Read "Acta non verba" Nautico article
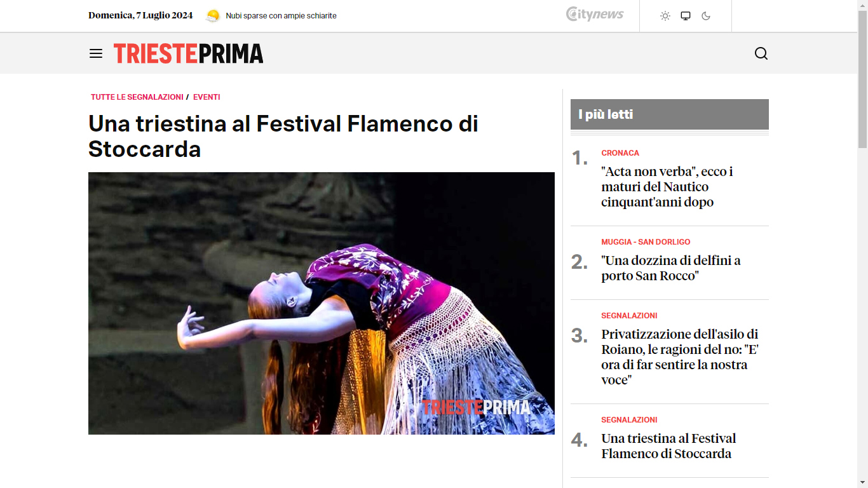This screenshot has width=868, height=488. click(667, 187)
